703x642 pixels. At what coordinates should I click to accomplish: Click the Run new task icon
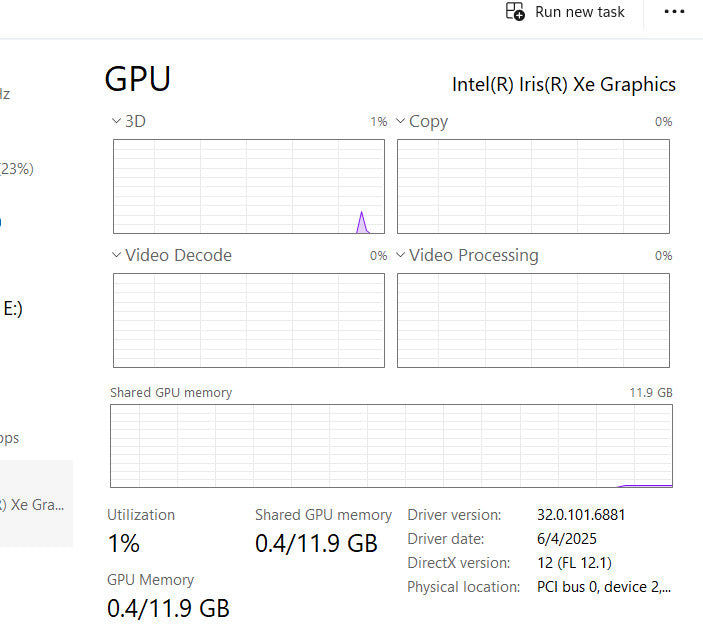coord(515,12)
